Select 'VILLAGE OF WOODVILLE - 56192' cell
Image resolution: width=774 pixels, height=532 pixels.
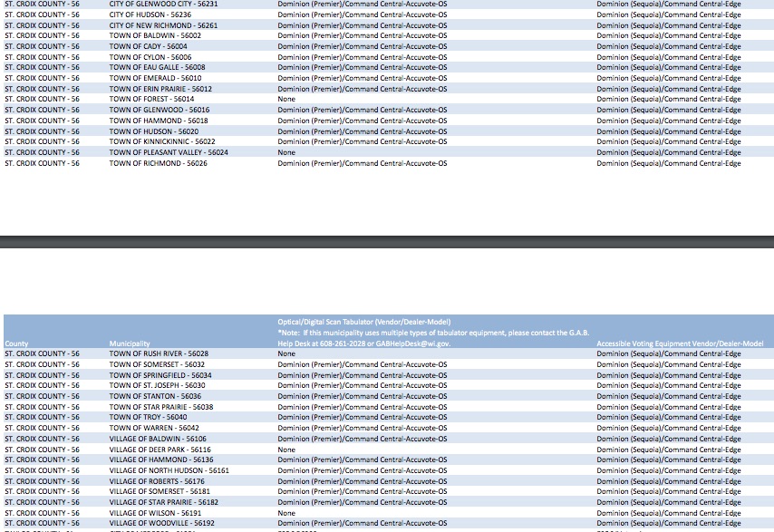pyautogui.click(x=161, y=523)
